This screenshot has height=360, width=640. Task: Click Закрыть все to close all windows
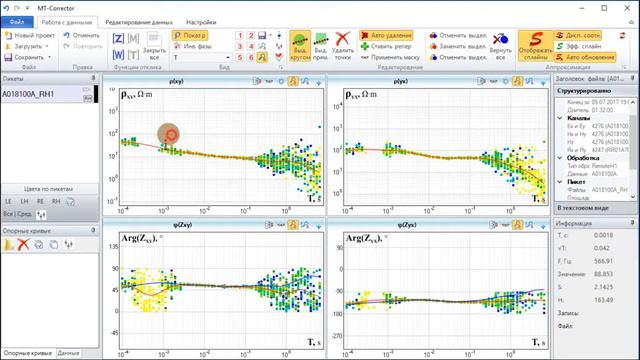(x=154, y=47)
